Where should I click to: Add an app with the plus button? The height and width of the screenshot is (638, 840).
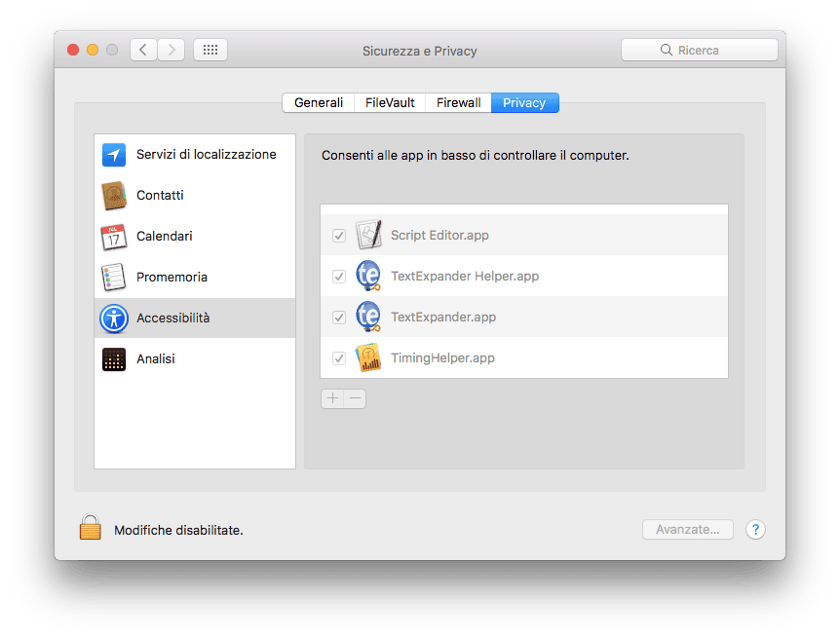pyautogui.click(x=332, y=398)
